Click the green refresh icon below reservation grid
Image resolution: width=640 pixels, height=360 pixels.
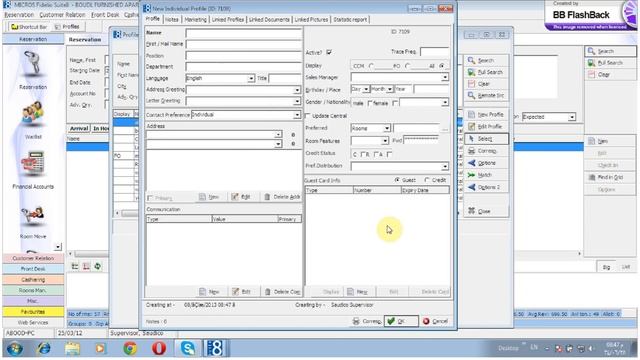pos(98,267)
